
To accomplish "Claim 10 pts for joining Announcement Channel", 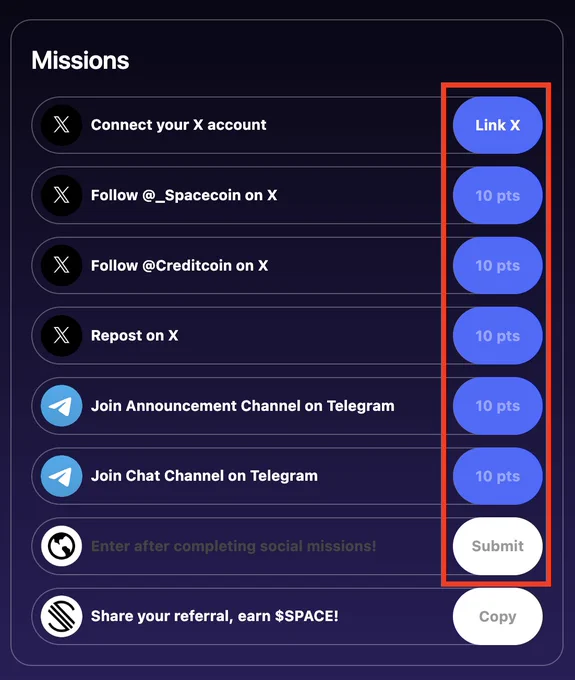I will (x=498, y=406).
